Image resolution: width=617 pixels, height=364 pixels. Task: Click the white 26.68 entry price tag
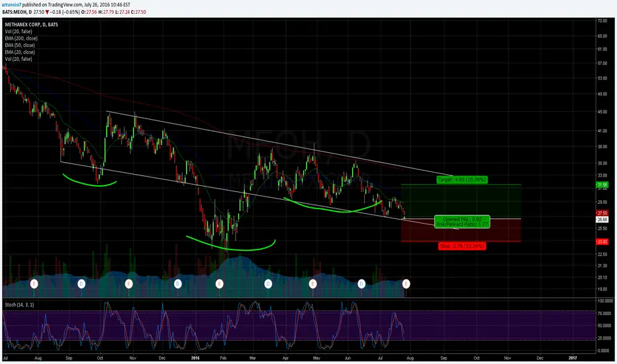click(602, 220)
